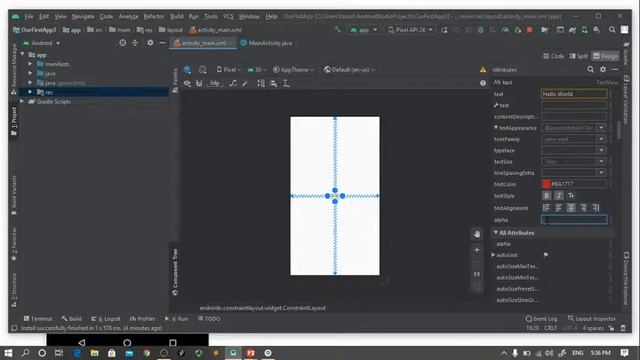Click the Align icon in designer toolbar

(x=273, y=83)
